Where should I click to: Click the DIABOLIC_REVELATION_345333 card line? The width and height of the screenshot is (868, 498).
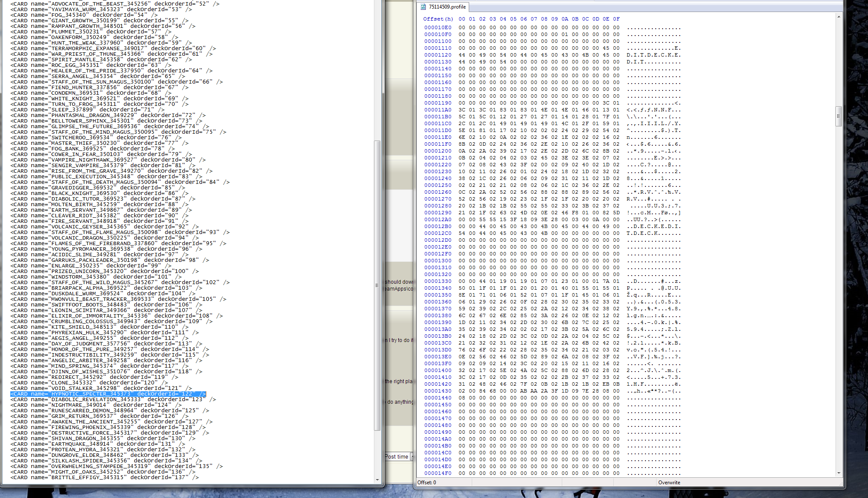point(113,399)
